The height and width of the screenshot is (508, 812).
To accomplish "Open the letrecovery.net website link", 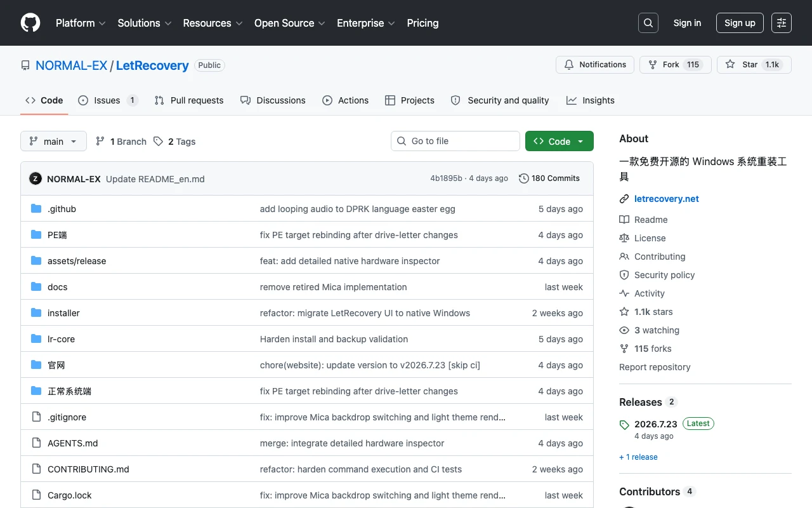I will coord(667,199).
